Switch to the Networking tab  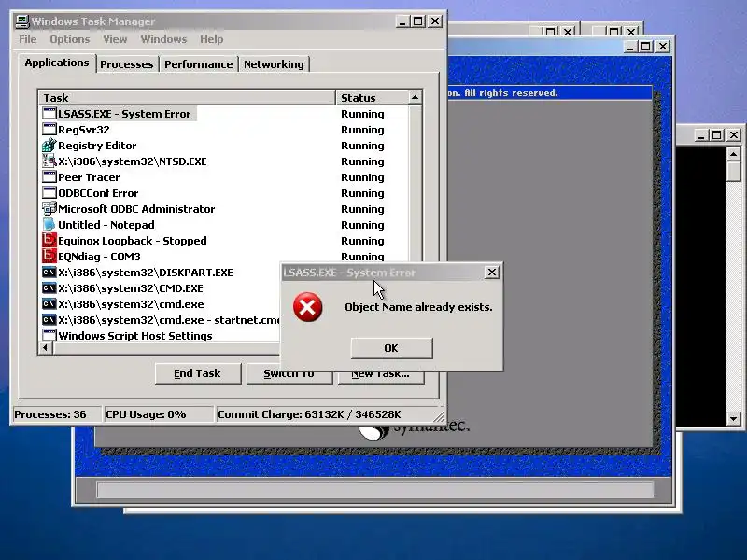(274, 64)
